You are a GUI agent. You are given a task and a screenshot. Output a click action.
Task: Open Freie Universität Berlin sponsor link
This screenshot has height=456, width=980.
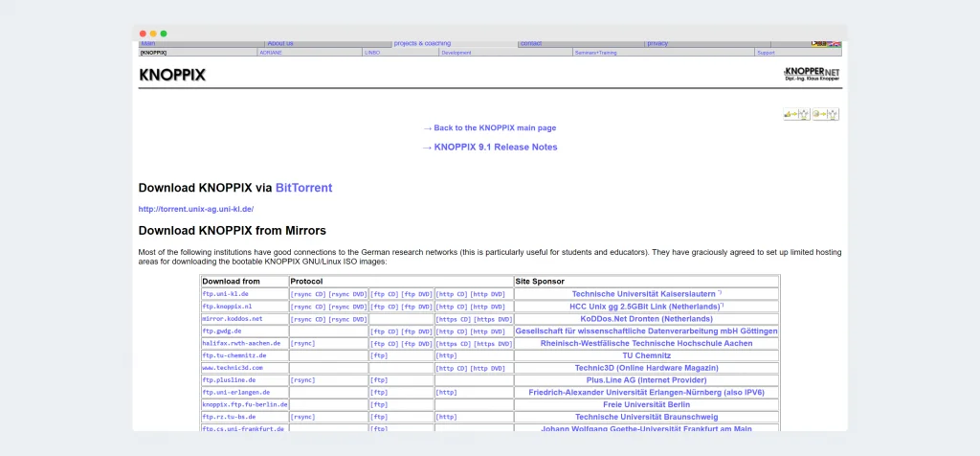[x=646, y=404]
